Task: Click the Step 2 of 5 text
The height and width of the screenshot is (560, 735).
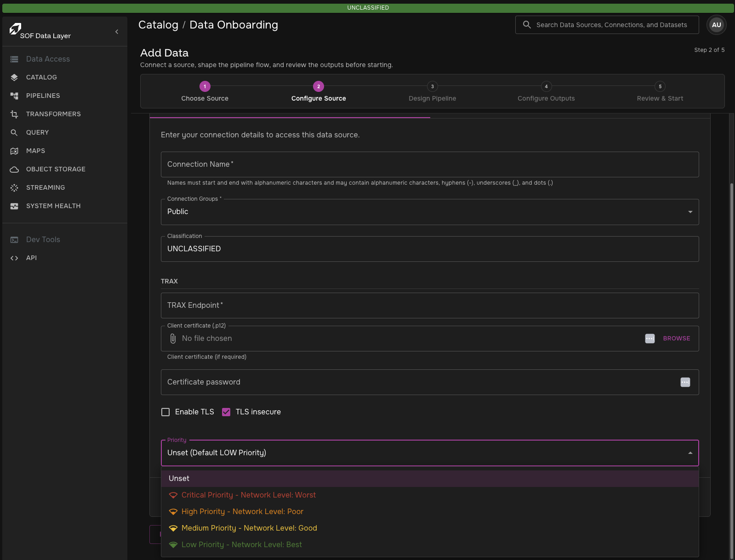Action: click(709, 50)
